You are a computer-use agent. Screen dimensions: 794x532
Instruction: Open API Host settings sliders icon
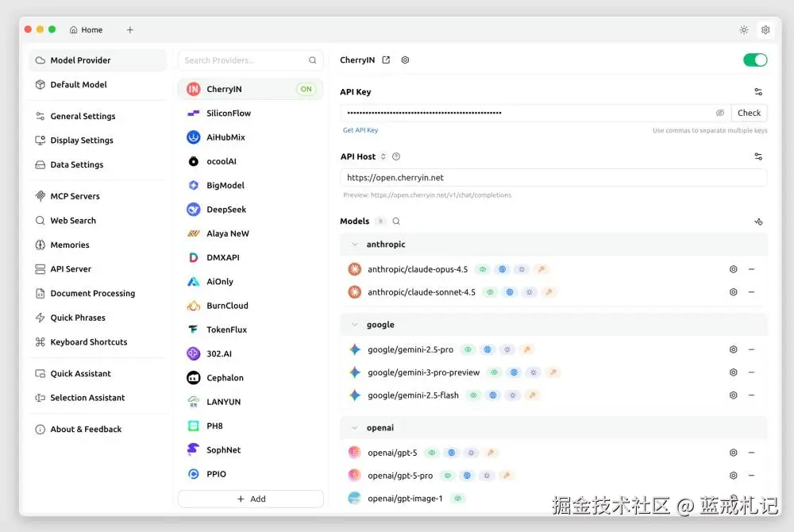pyautogui.click(x=758, y=156)
